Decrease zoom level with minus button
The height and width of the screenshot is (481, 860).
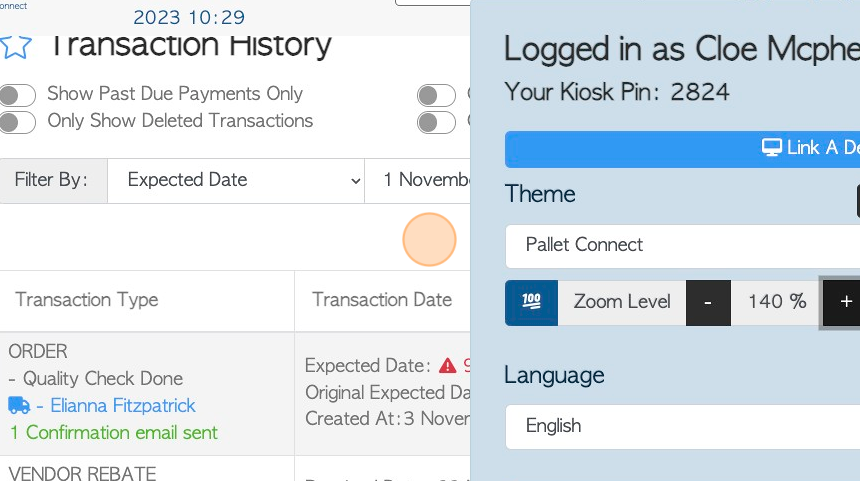pos(708,303)
